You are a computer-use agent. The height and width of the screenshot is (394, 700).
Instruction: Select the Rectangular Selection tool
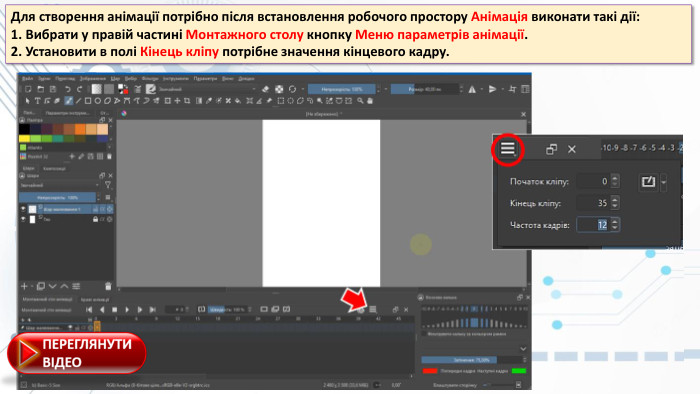pos(281,101)
